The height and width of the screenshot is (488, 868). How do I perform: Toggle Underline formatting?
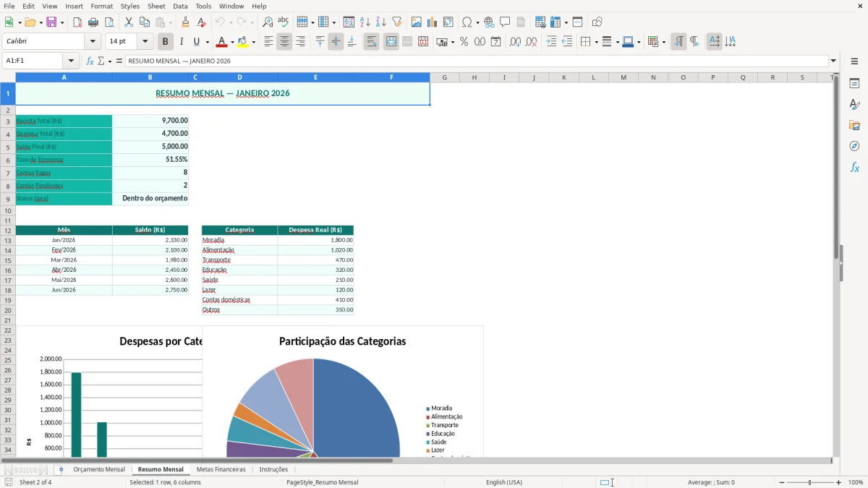tap(196, 42)
